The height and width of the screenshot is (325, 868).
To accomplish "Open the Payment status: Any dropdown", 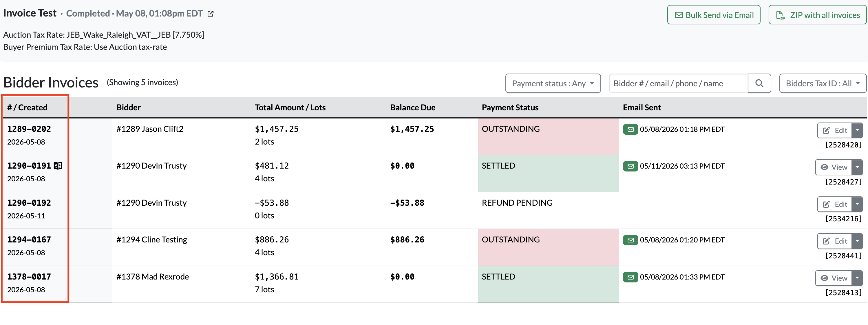I will click(x=553, y=83).
